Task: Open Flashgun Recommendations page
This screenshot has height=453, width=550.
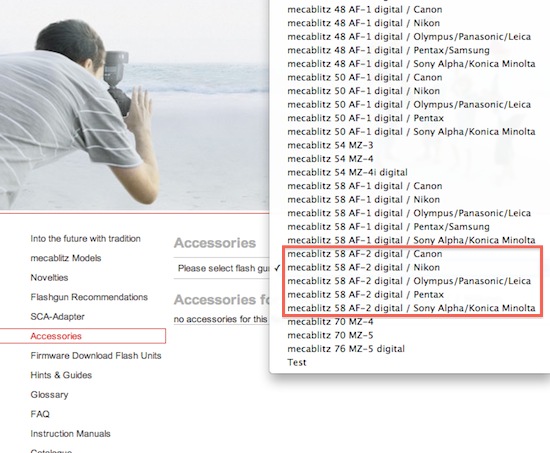Action: [x=89, y=297]
